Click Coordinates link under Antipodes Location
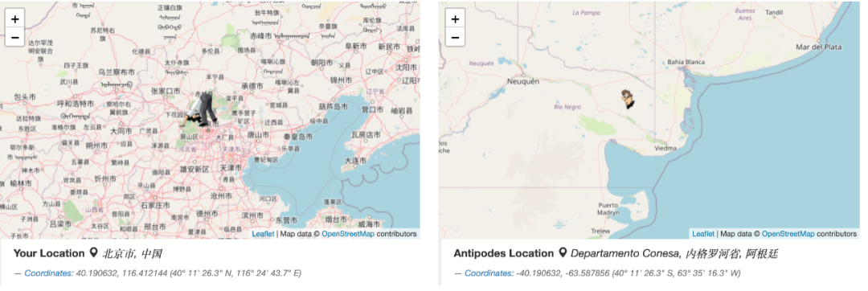This screenshot has height=291, width=868. coord(489,273)
